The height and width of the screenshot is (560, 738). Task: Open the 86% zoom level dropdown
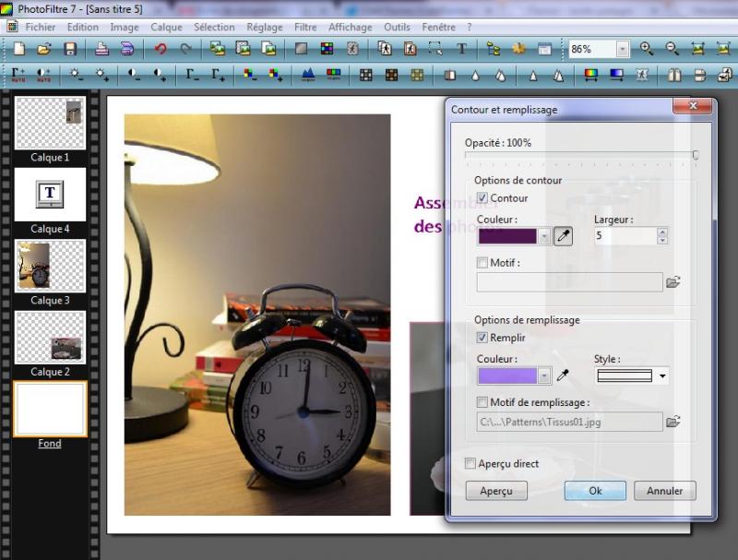pos(623,49)
